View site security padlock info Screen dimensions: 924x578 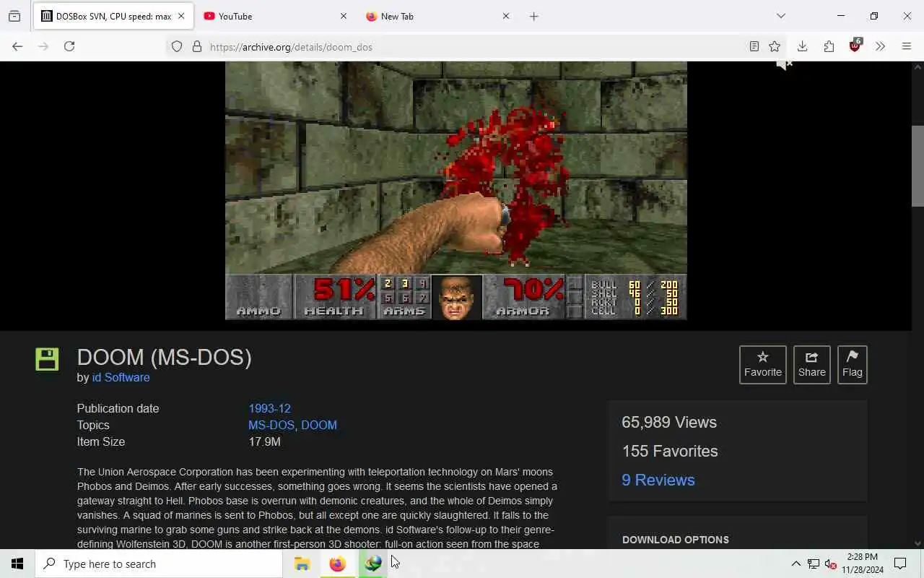tap(197, 47)
